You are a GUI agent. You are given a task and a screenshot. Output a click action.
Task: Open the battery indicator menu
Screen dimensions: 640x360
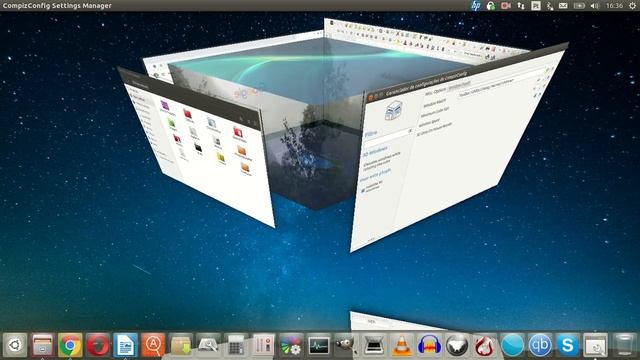579,5
